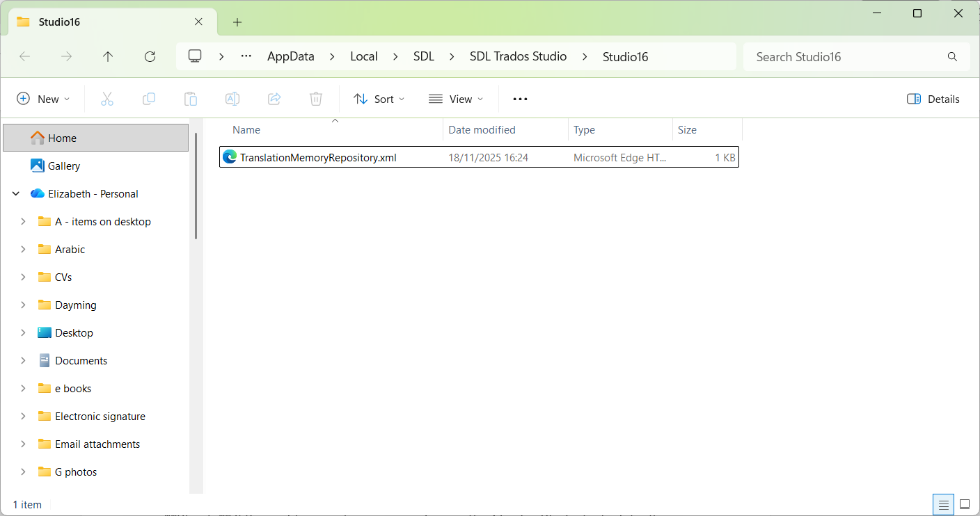The width and height of the screenshot is (980, 516).
Task: Switch to large icons view at bottom right
Action: (x=964, y=504)
